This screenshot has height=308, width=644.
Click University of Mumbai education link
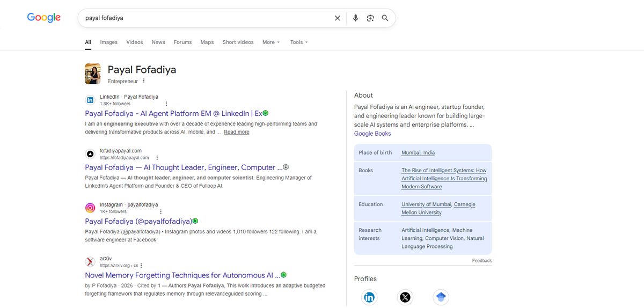coord(427,204)
